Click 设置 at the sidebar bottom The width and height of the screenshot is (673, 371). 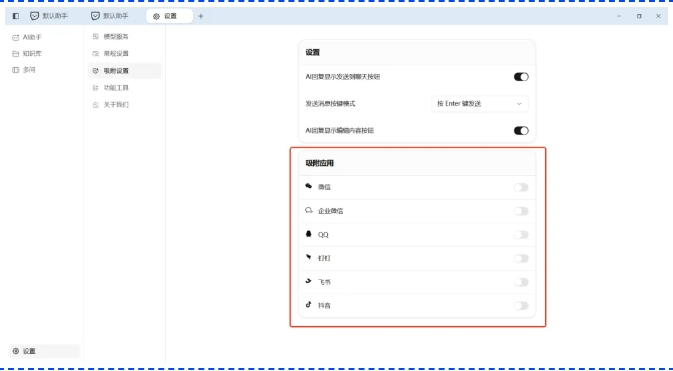coord(44,351)
